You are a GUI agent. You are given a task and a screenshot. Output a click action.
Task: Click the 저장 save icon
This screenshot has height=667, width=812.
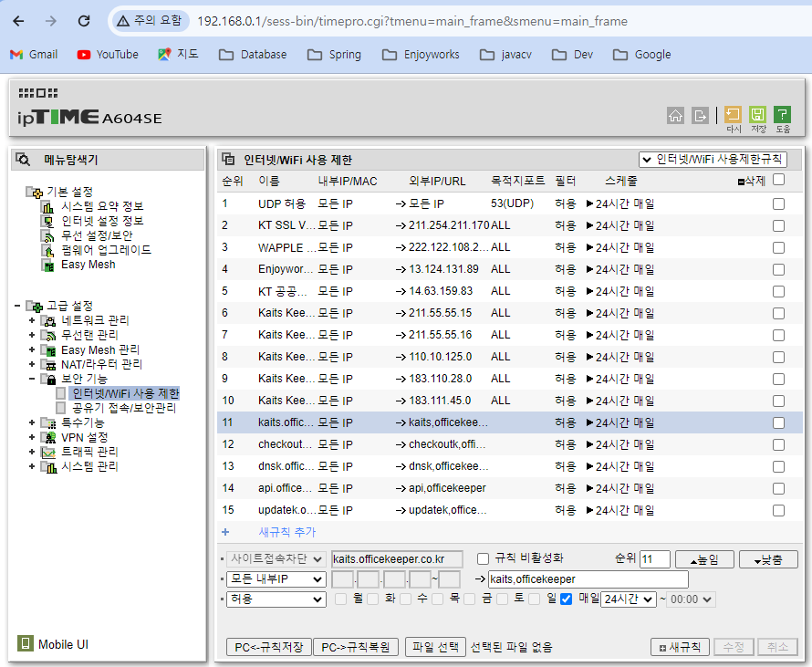[757, 114]
